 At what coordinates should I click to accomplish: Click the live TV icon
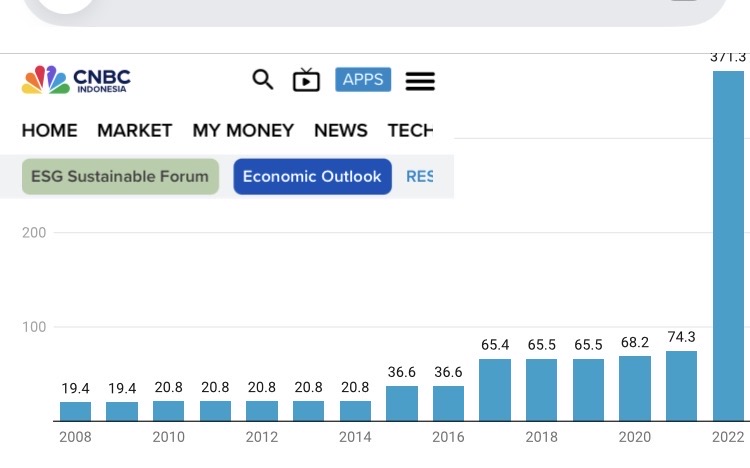tap(306, 80)
